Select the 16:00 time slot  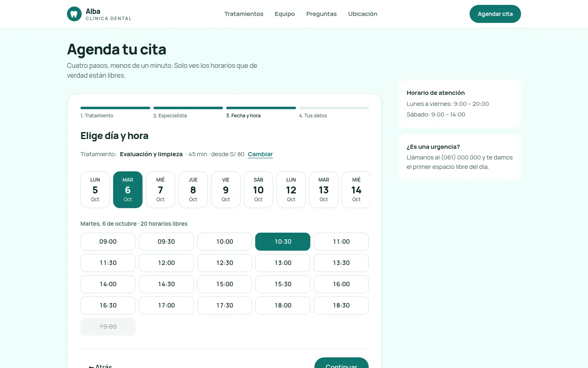pos(341,284)
